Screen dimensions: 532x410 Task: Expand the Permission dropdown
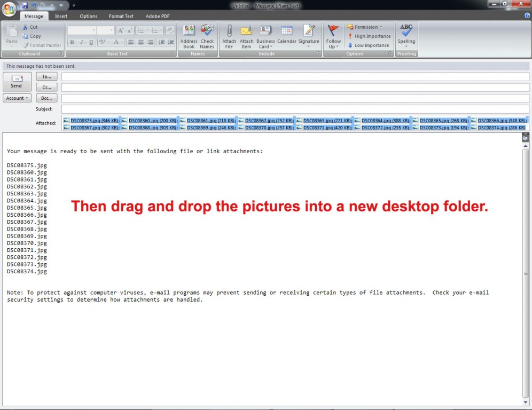(365, 27)
